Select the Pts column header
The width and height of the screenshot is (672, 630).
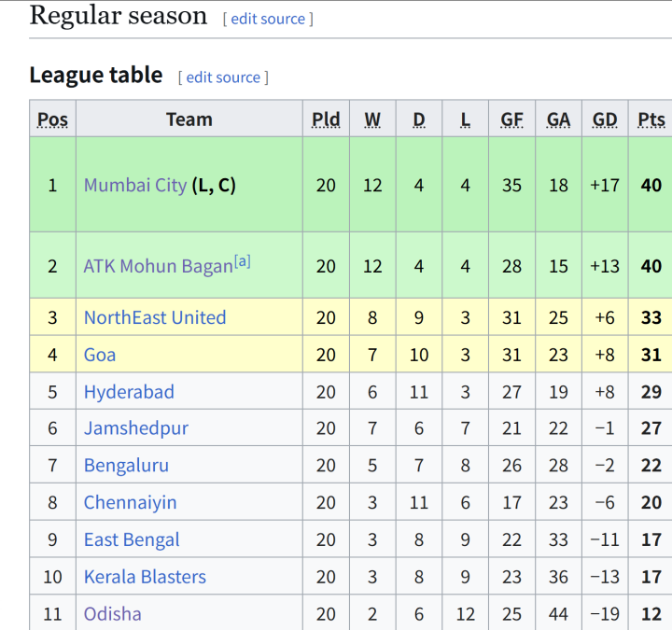click(651, 119)
